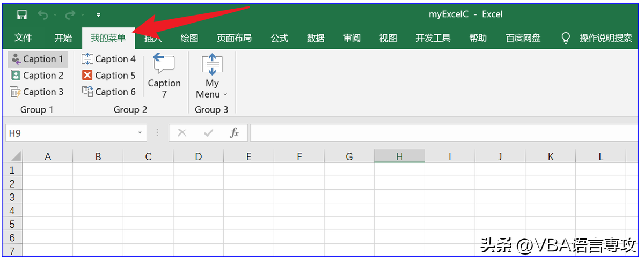Screen dimensions: 644x261
Task: Click the lightbulb Tell Me icon
Action: [565, 38]
